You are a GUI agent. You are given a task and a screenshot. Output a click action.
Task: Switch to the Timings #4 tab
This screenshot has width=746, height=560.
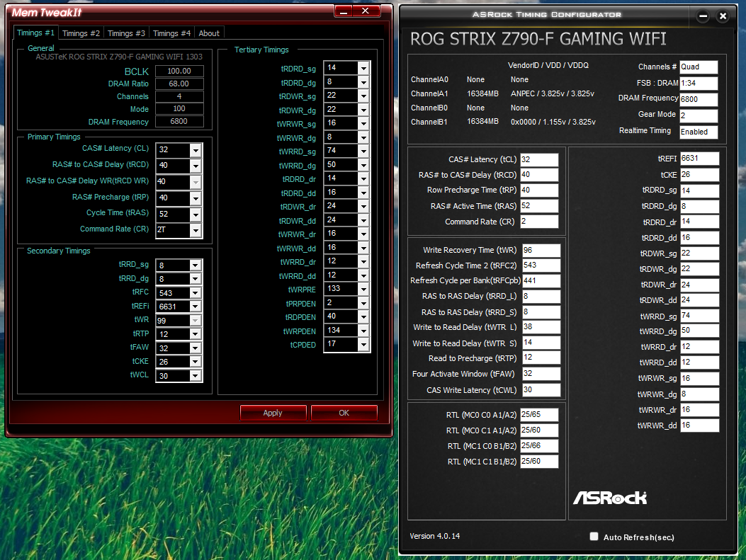pos(171,33)
